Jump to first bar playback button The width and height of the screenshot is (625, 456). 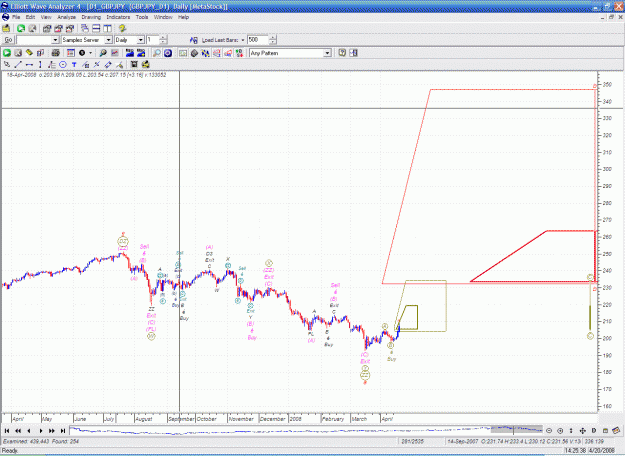[7, 430]
